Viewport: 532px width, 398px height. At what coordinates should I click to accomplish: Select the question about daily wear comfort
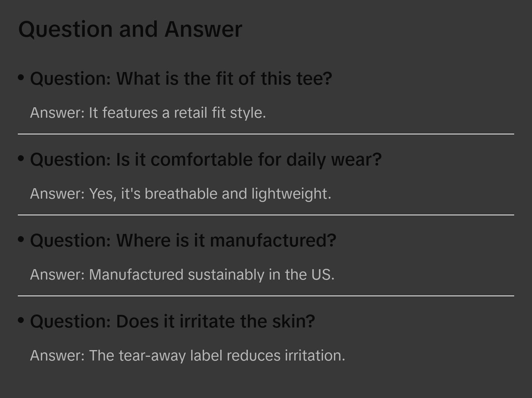206,160
